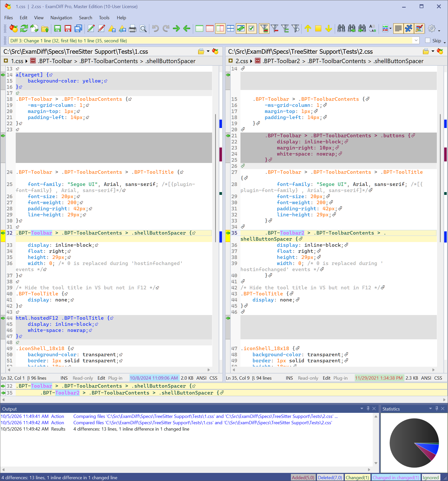This screenshot has height=481, width=448.
Task: Click the right pane apple compare icon
Action: [x=440, y=51]
